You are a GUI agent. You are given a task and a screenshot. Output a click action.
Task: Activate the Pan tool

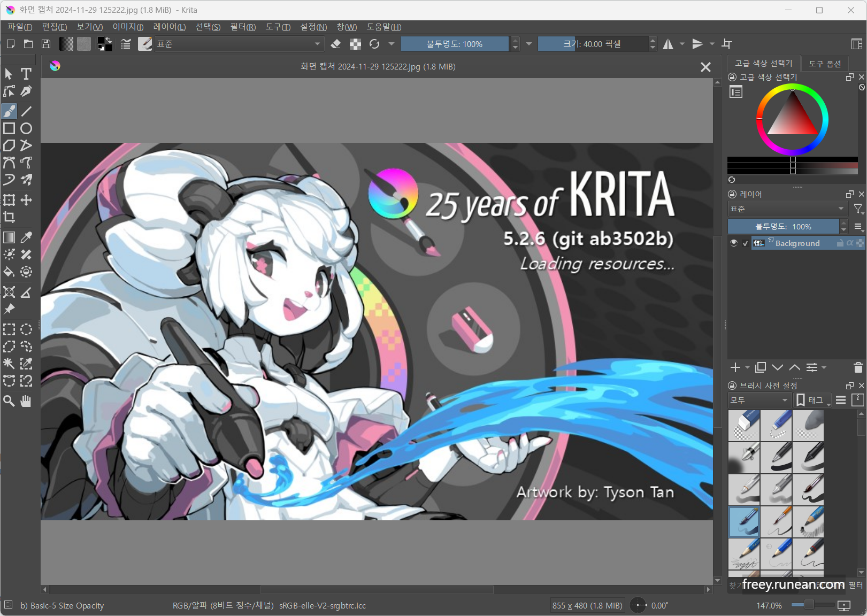[x=26, y=401]
